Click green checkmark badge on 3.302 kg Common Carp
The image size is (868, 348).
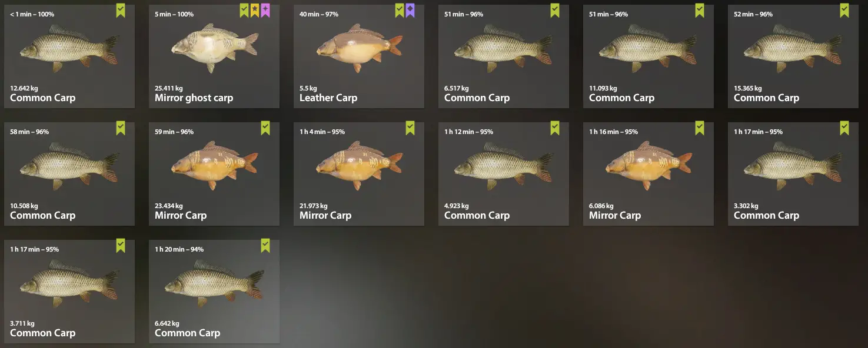[x=844, y=128]
